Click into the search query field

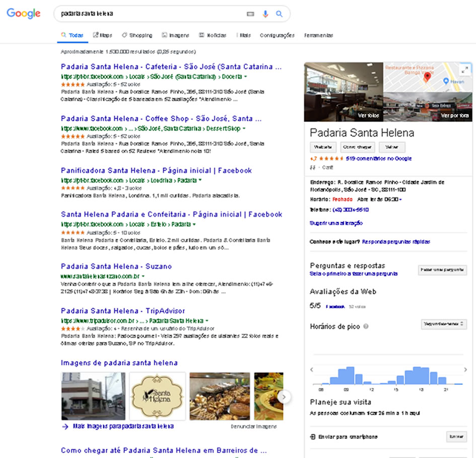point(150,14)
